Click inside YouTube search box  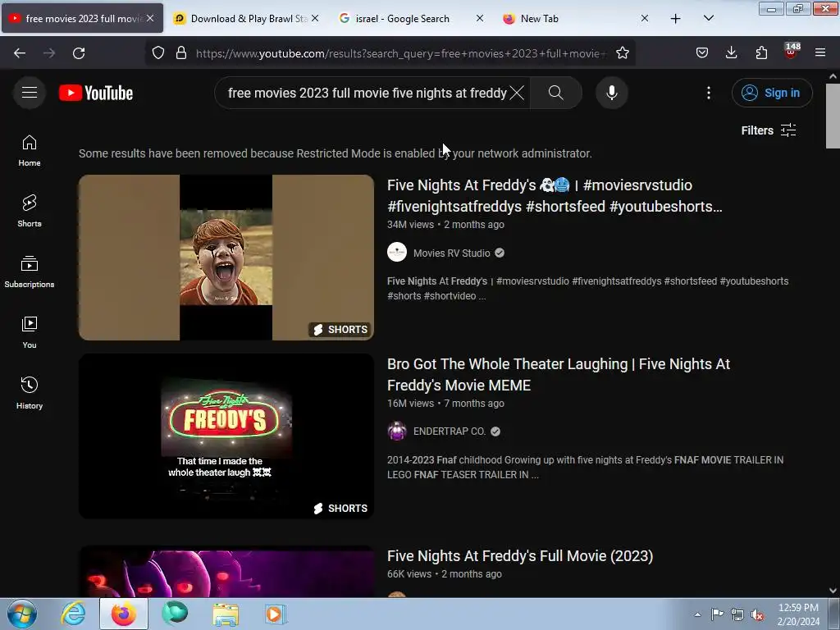click(x=367, y=93)
